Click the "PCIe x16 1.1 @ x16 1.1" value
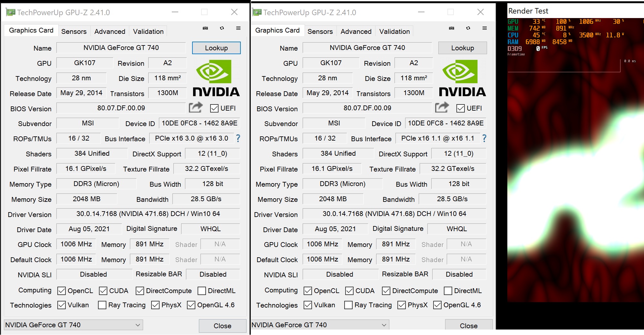The height and width of the screenshot is (335, 644). coord(438,138)
